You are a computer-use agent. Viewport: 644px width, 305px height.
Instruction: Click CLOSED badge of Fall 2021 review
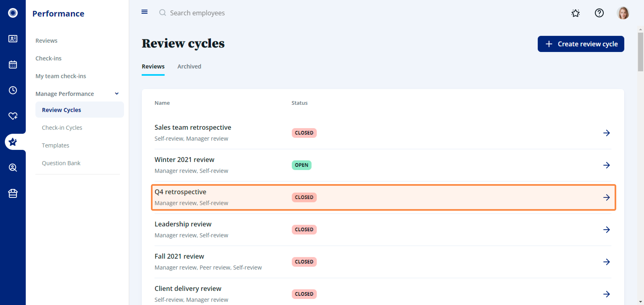304,262
